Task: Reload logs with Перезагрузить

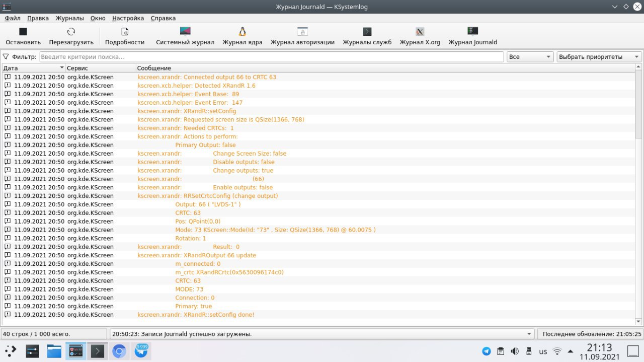Action: pyautogui.click(x=71, y=36)
